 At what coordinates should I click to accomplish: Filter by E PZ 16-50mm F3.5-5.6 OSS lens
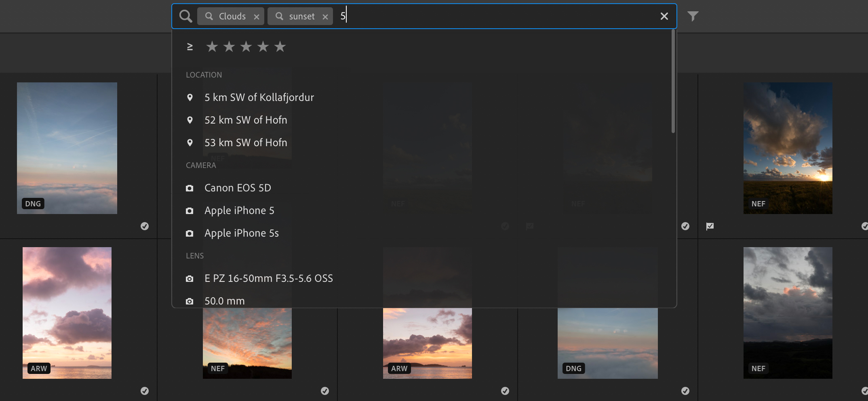pyautogui.click(x=421, y=278)
